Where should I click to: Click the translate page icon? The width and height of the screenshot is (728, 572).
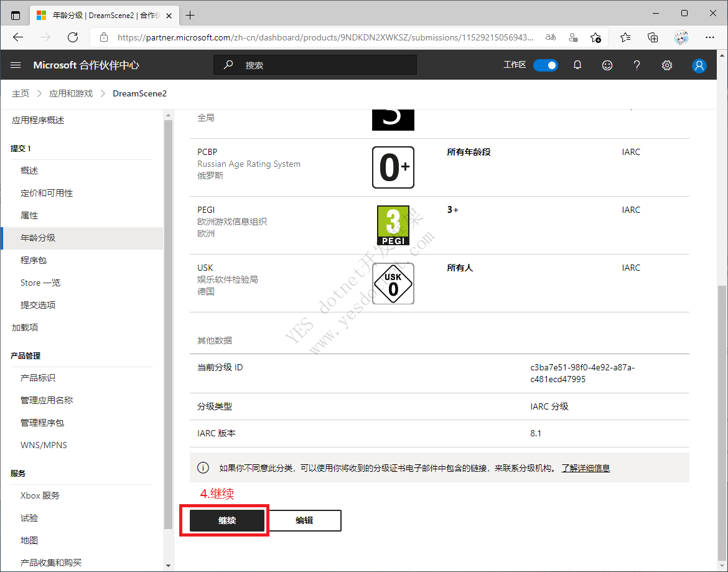[551, 37]
